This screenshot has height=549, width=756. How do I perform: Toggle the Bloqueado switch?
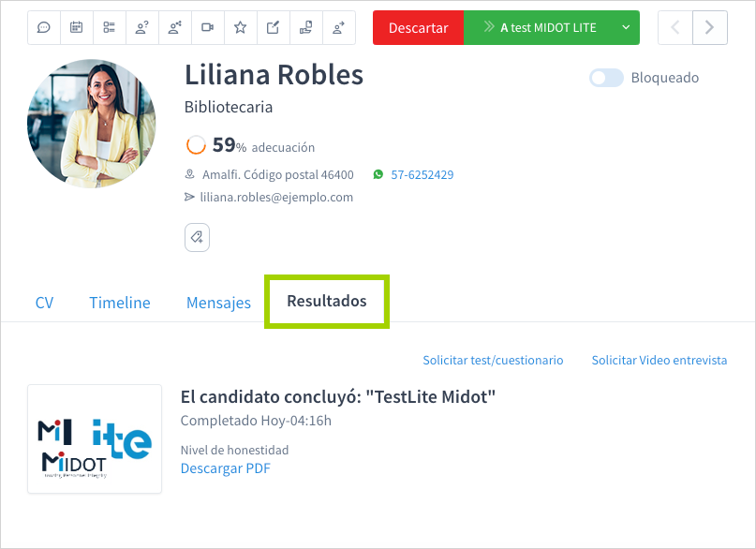[606, 78]
